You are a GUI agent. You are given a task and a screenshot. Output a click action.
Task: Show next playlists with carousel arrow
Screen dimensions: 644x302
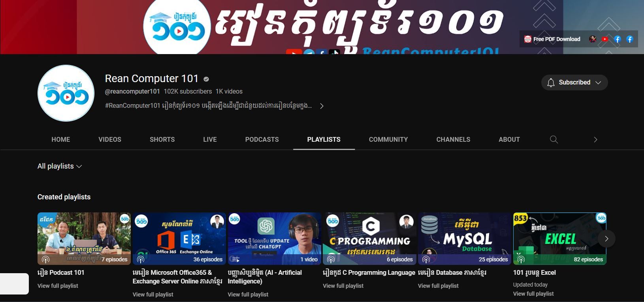coord(606,238)
